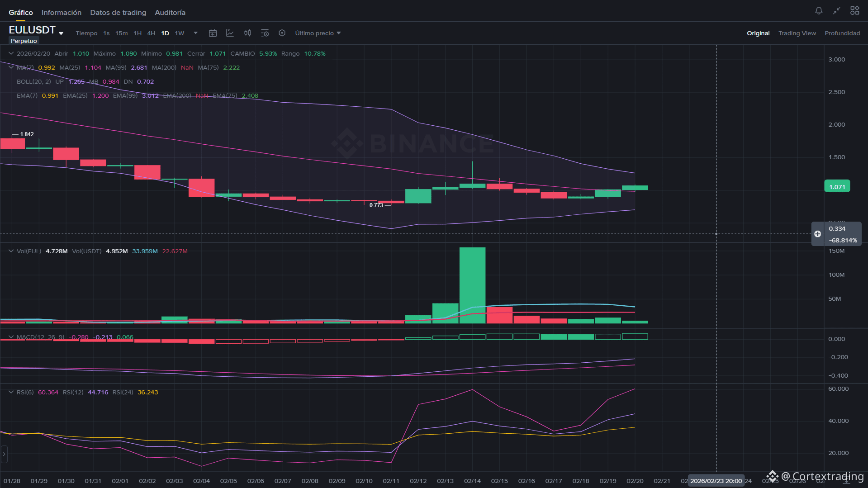This screenshot has width=868, height=488.
Task: Select the Original chart view
Action: coord(758,33)
